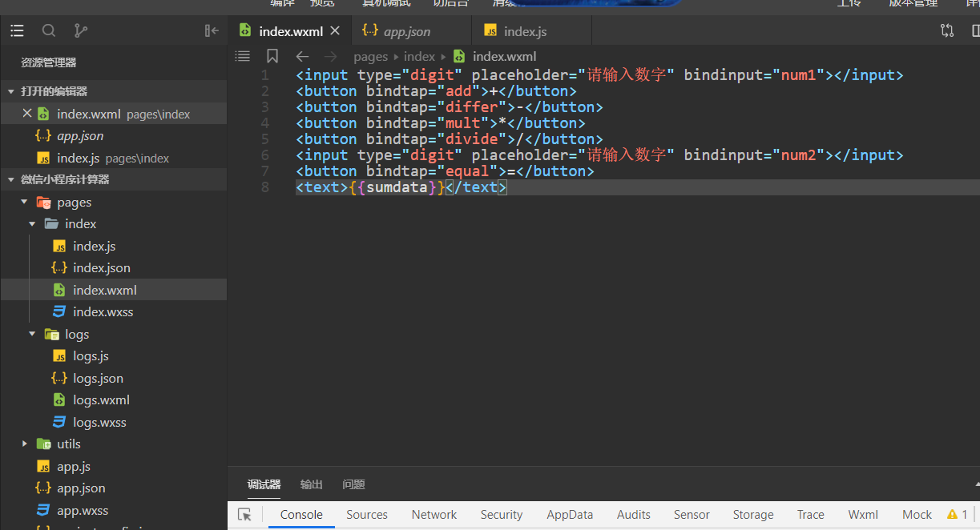Select index.wxml in the file tree

tap(113, 290)
